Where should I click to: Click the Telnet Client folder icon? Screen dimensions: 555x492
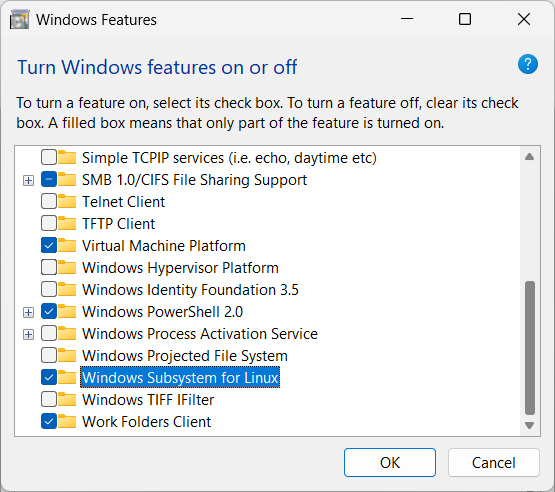pos(67,202)
